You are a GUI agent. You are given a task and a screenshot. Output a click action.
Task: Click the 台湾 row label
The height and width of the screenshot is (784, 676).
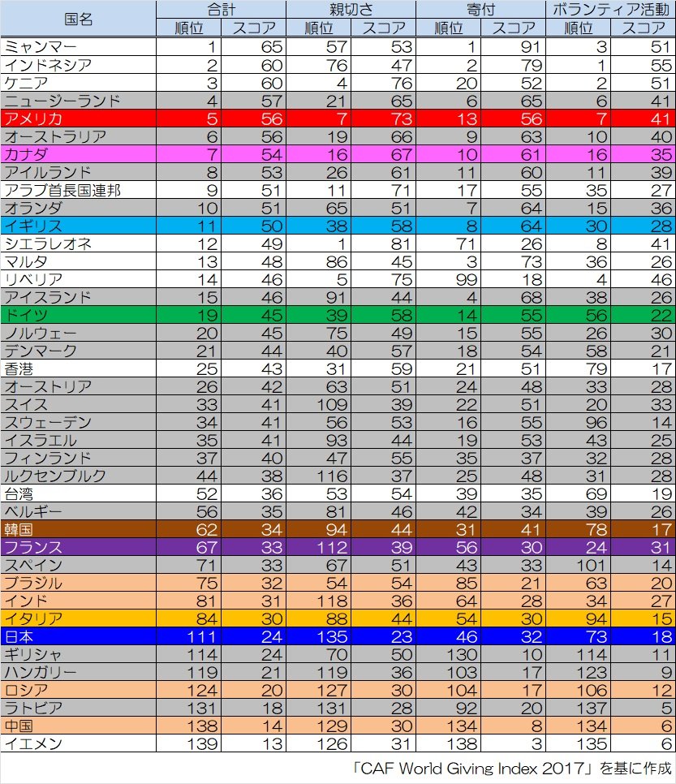click(78, 494)
